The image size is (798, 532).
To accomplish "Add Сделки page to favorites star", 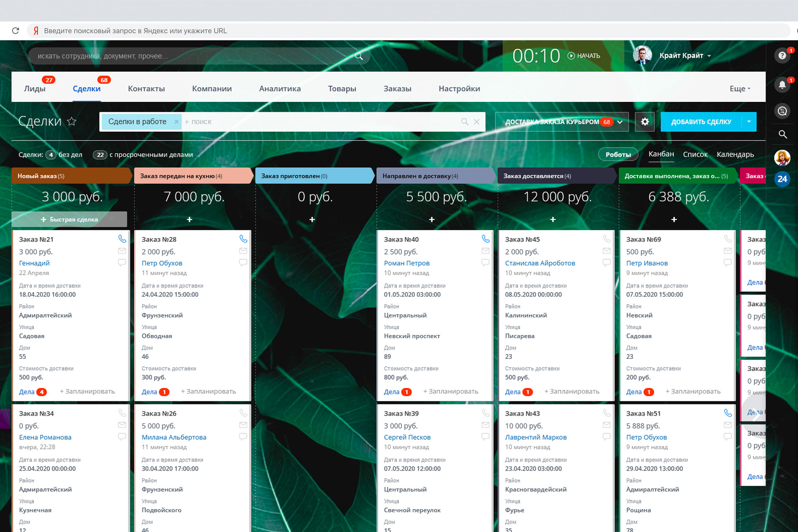I will [x=72, y=121].
